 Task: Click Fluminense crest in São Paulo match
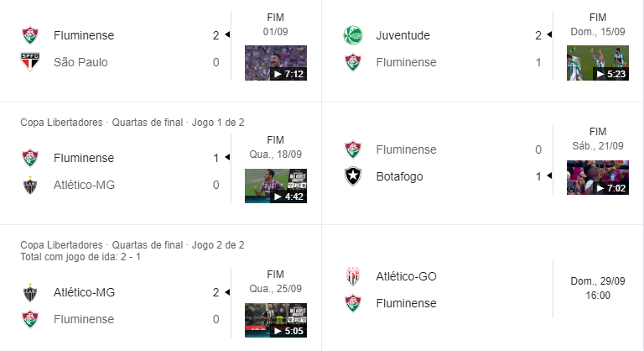(30, 35)
